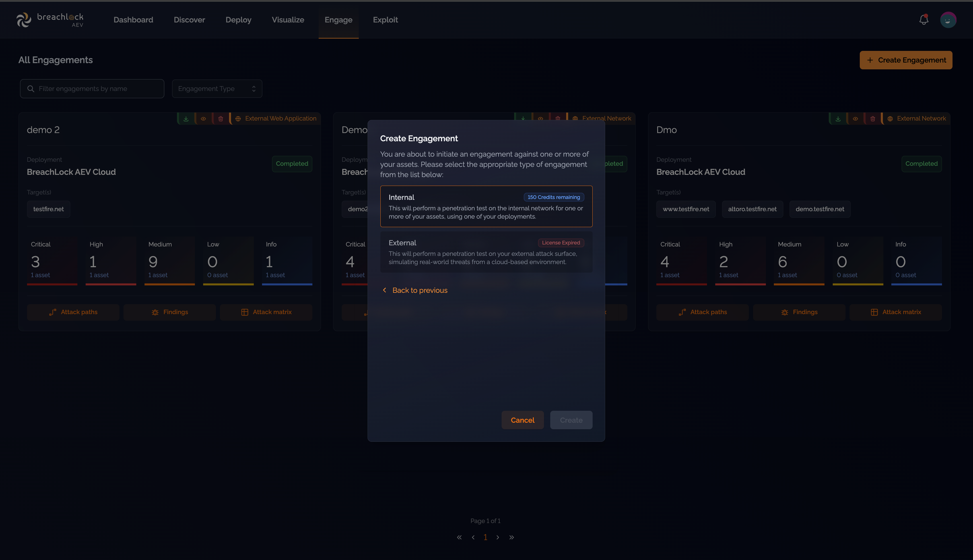Open the Engagement Type dropdown

(x=217, y=89)
